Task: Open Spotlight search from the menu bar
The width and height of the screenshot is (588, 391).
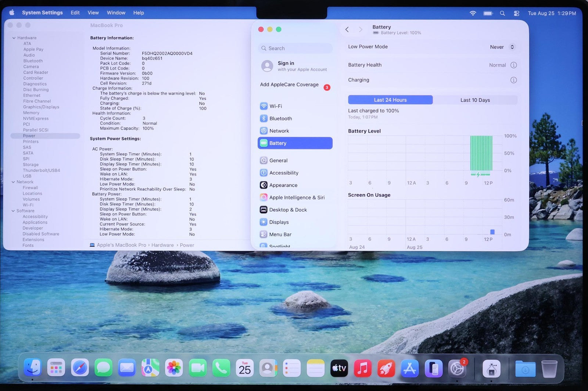Action: click(502, 13)
